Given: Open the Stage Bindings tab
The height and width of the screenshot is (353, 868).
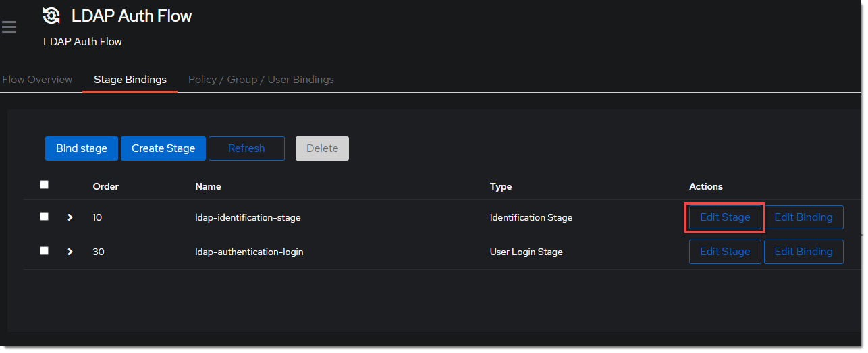Looking at the screenshot, I should (130, 80).
